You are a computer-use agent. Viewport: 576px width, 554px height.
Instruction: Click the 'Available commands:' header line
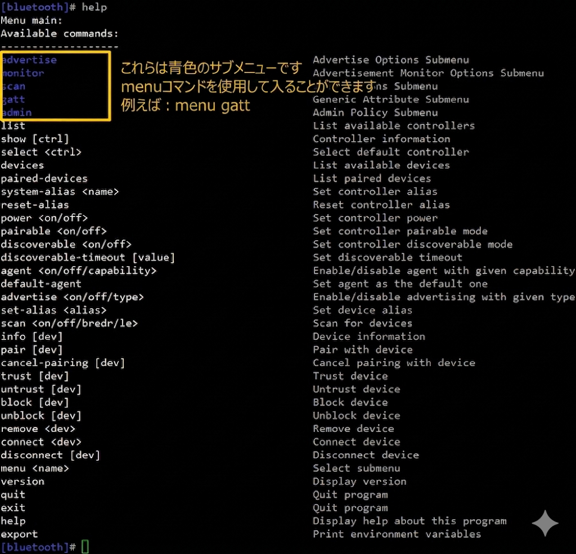click(x=60, y=34)
